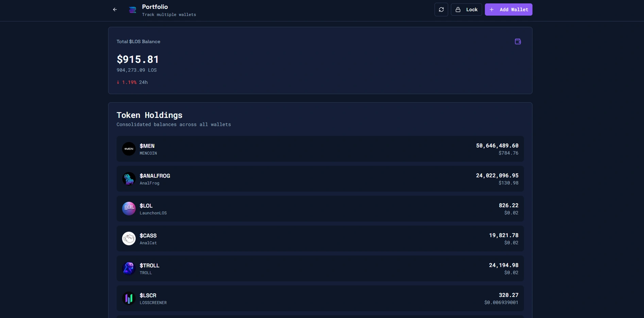The image size is (644, 318).
Task: Click the $LOL token logo
Action: coord(129,209)
